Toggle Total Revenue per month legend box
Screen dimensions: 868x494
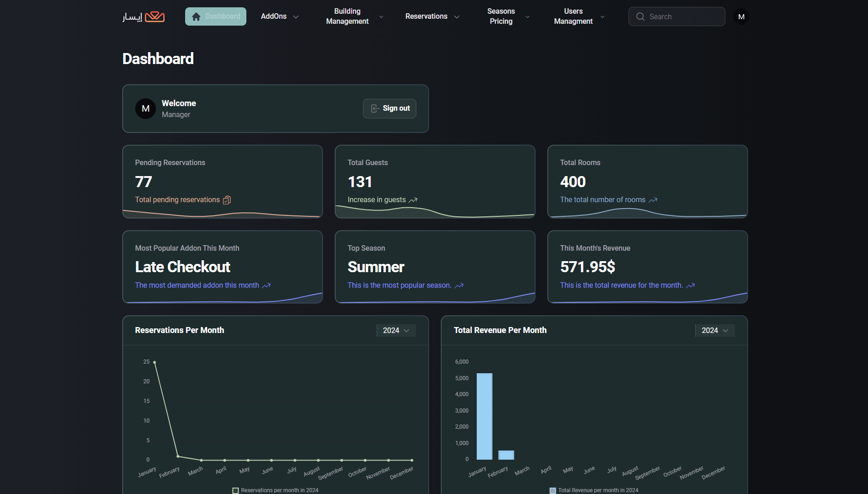coord(553,490)
